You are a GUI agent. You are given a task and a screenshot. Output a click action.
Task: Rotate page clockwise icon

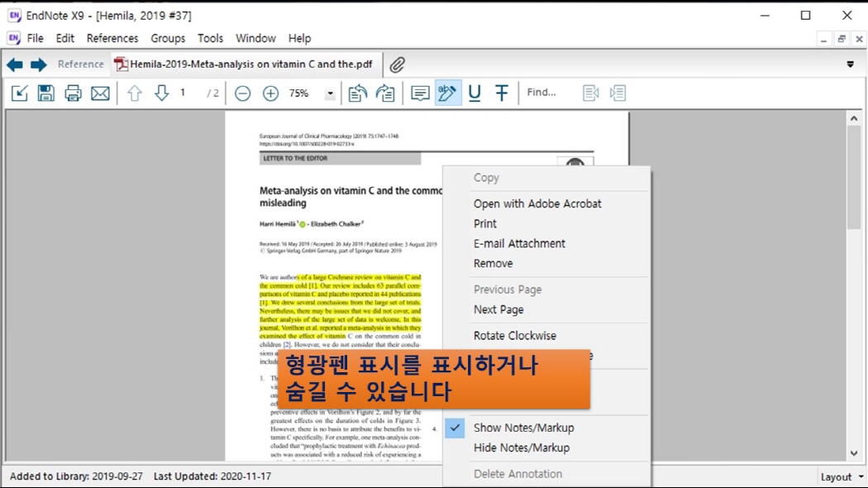point(385,93)
